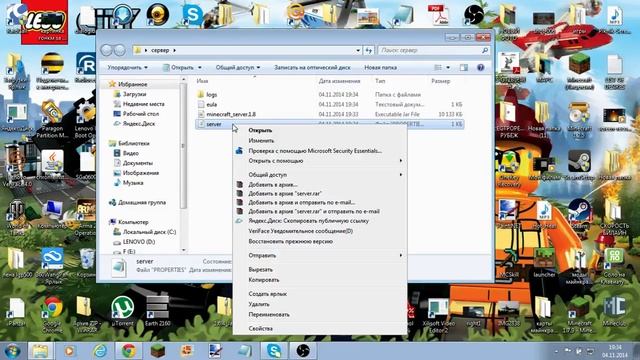Screen dimensions: 640x360
Task: Open Windows Start button
Action: tap(12, 351)
